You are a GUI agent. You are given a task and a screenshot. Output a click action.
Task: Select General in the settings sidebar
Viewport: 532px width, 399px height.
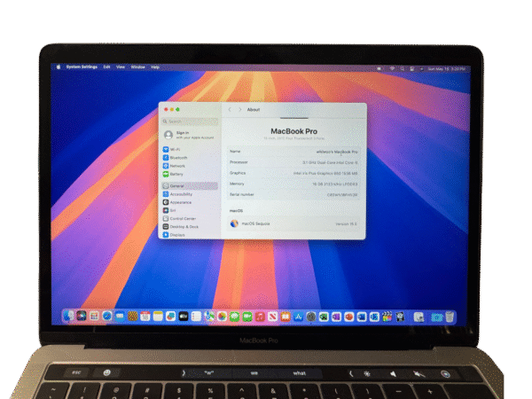click(x=190, y=185)
